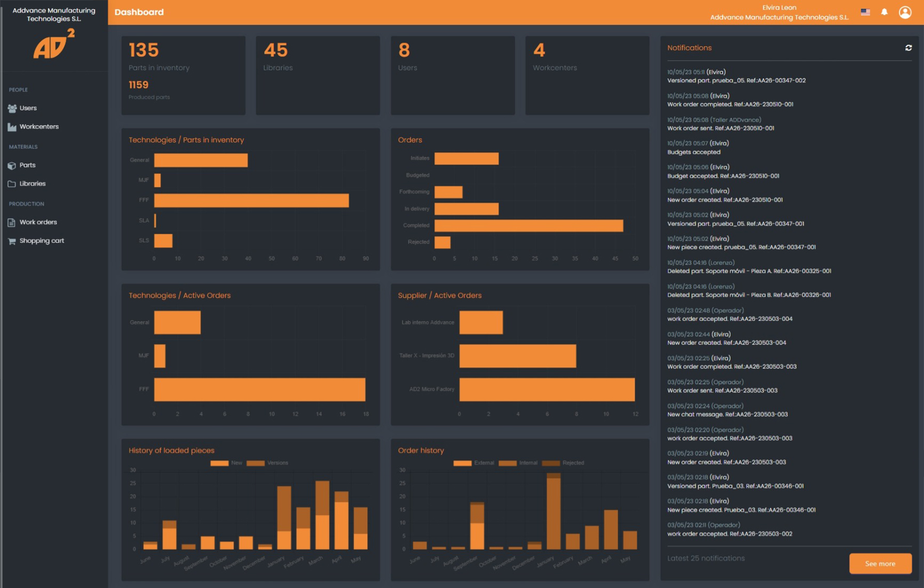The width and height of the screenshot is (924, 588).
Task: Open the Work orders menu item
Action: click(38, 222)
